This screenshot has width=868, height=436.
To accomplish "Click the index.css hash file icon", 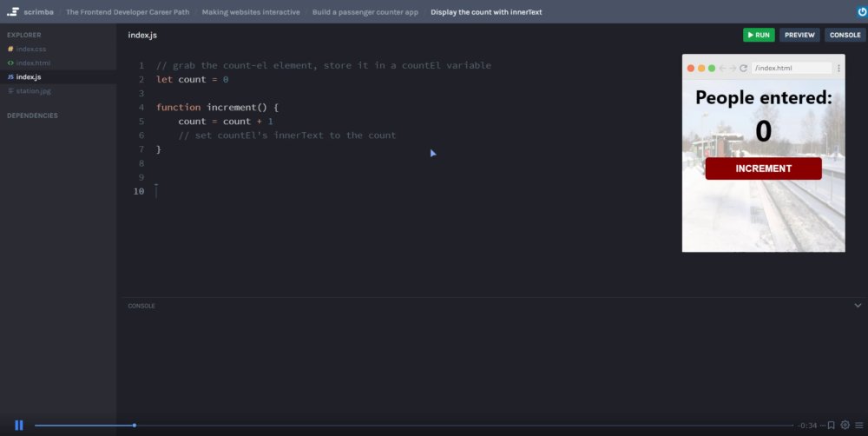I will click(10, 49).
